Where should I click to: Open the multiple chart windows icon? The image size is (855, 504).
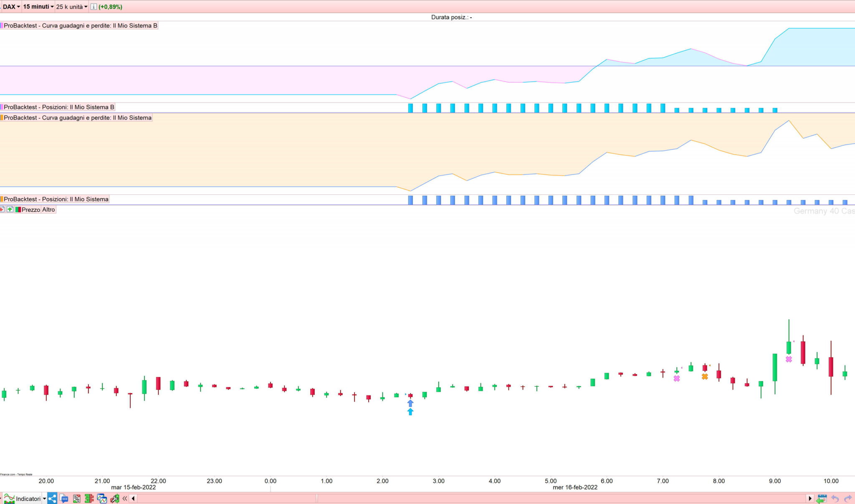tap(101, 498)
